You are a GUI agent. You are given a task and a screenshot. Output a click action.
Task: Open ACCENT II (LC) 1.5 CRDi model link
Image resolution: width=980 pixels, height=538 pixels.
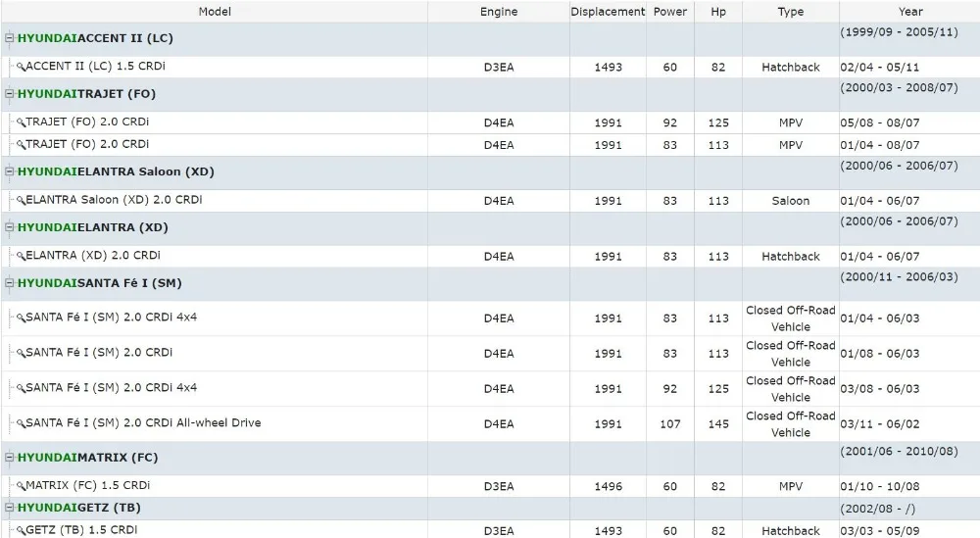pos(95,67)
